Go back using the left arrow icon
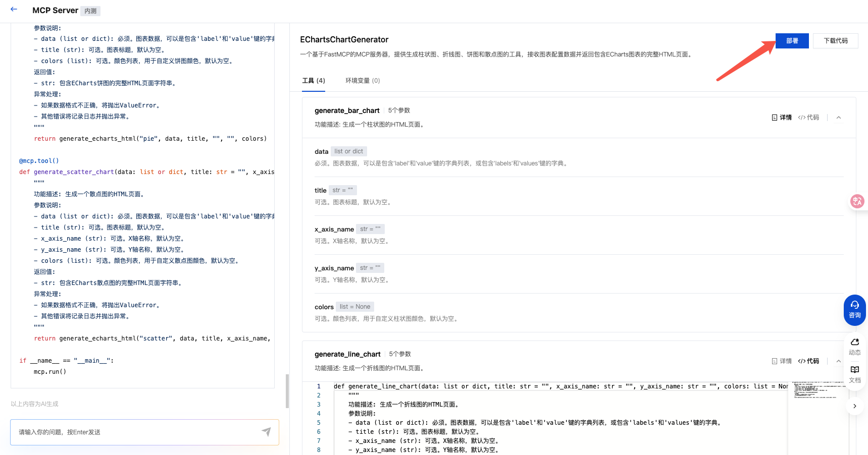 [x=14, y=9]
